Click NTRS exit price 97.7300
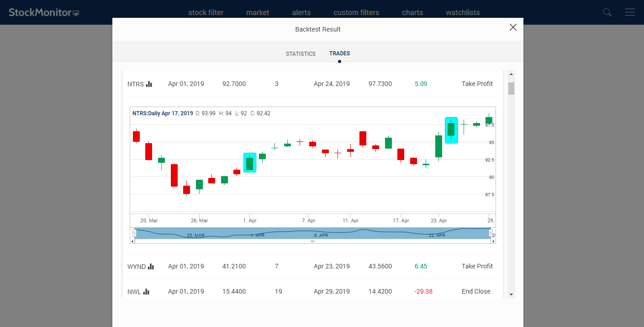The width and height of the screenshot is (644, 327). (x=380, y=84)
